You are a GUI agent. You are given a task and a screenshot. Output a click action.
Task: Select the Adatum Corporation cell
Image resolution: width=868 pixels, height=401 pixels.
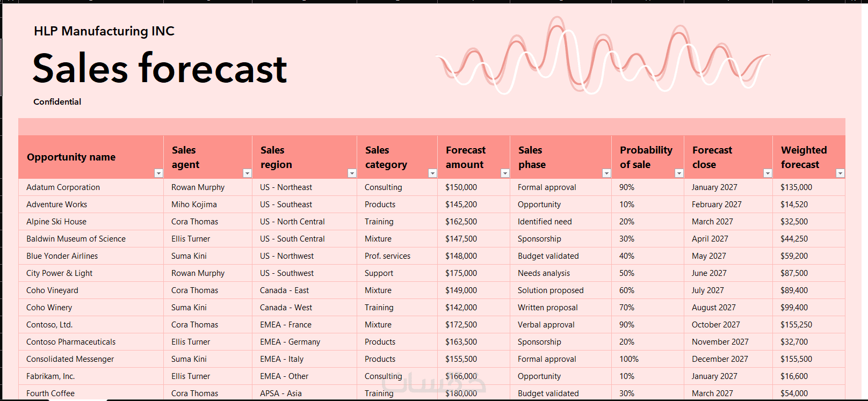point(91,187)
